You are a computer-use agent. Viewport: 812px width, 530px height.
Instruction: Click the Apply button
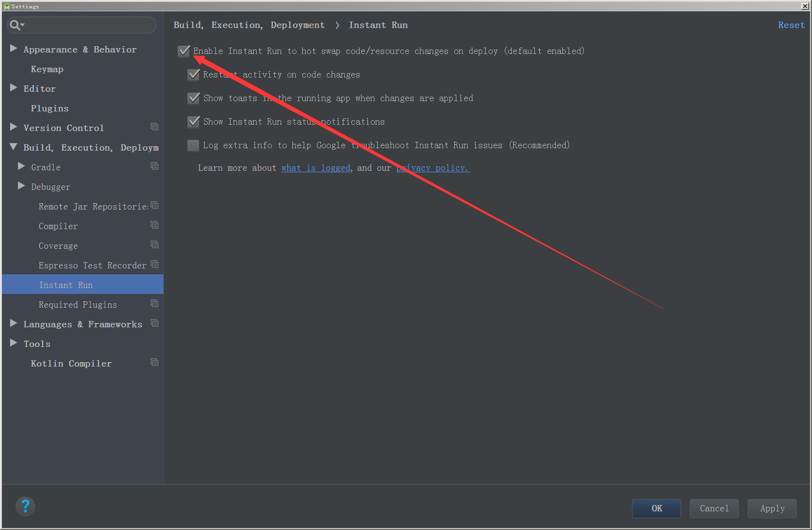(772, 508)
